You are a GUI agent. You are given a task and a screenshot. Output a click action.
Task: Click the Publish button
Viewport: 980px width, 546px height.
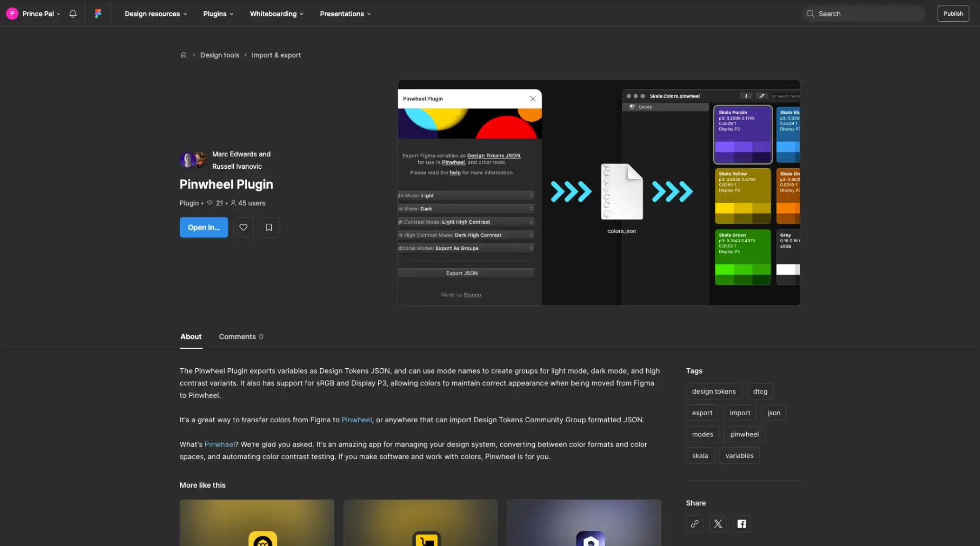point(953,14)
